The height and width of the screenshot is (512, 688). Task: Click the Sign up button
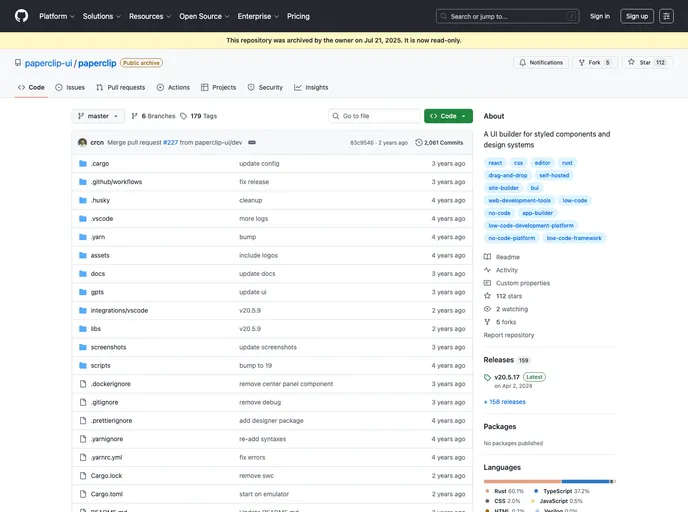point(636,16)
